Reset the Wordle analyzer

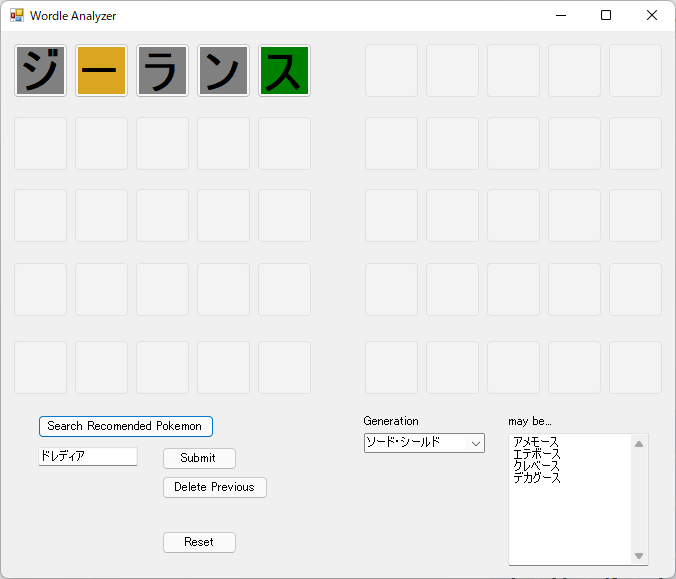pyautogui.click(x=199, y=542)
